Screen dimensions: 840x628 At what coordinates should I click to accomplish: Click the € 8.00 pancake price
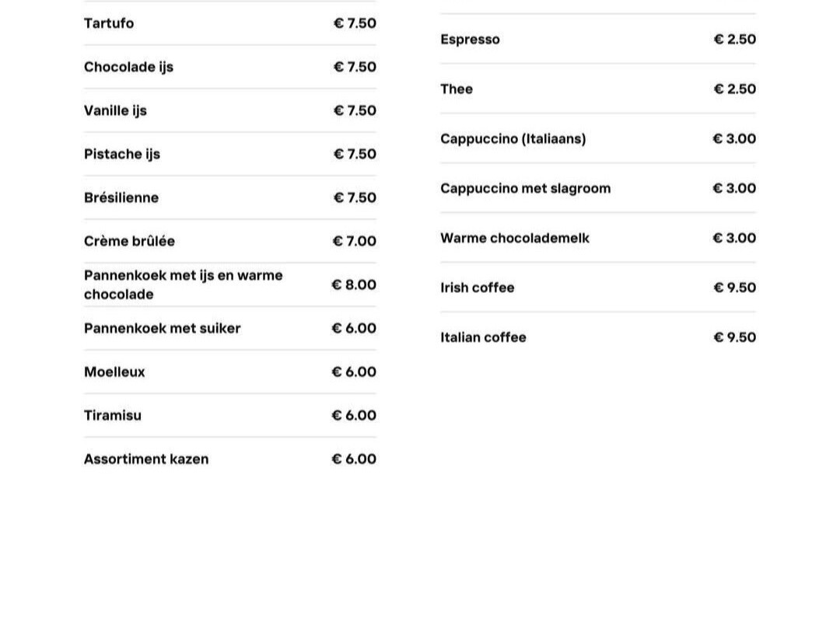(x=354, y=284)
